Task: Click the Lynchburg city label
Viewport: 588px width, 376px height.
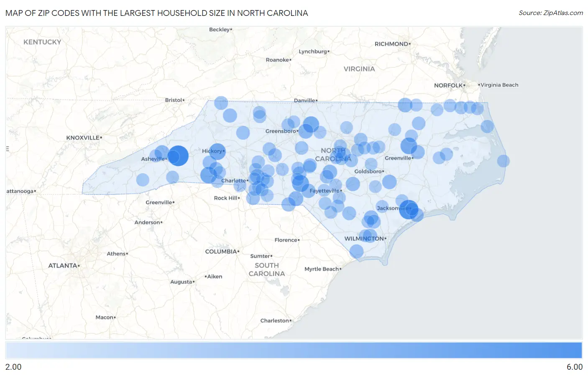Action: [x=313, y=51]
